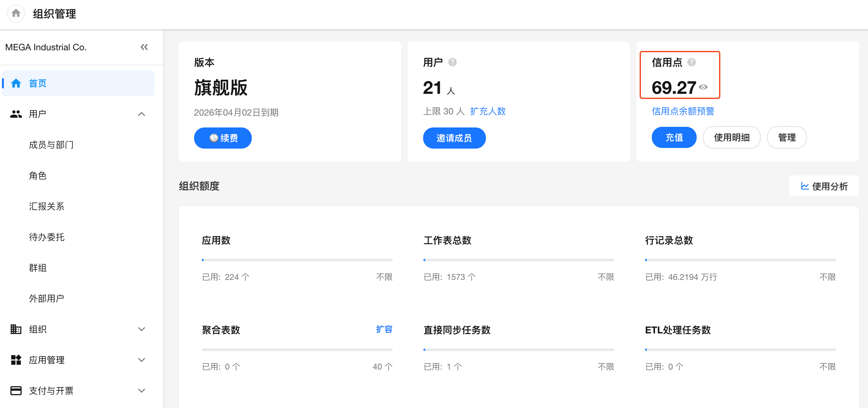The height and width of the screenshot is (408, 868).
Task: Click the 续费 renew button
Action: click(x=223, y=138)
